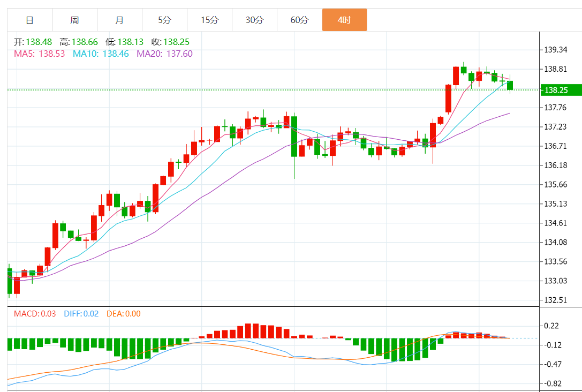The width and height of the screenshot is (582, 392).
Task: Select the 15分 interval tab
Action: 209,20
